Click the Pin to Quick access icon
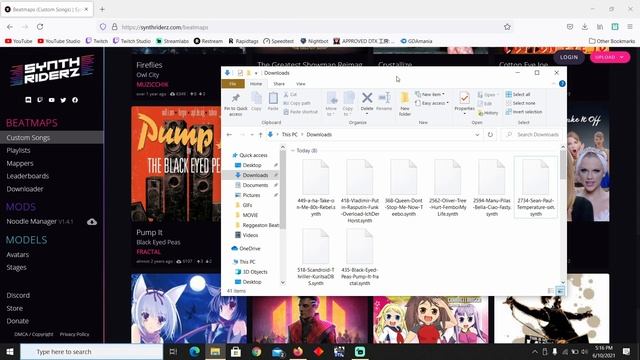Image resolution: width=640 pixels, height=360 pixels. [x=236, y=104]
